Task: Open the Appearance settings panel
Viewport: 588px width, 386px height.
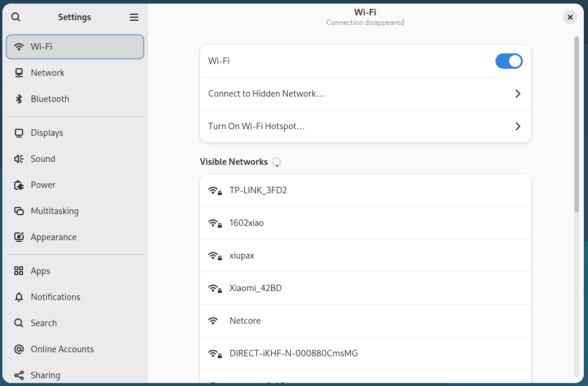Action: tap(53, 237)
